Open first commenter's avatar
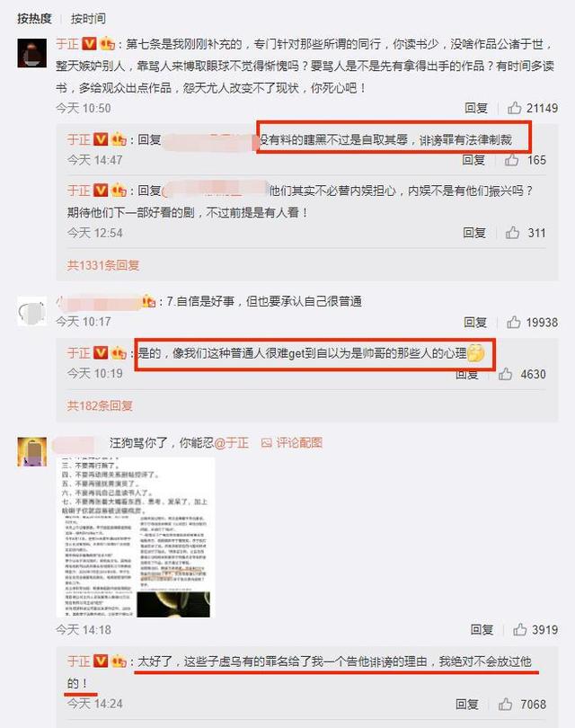The image size is (575, 728). point(32,53)
